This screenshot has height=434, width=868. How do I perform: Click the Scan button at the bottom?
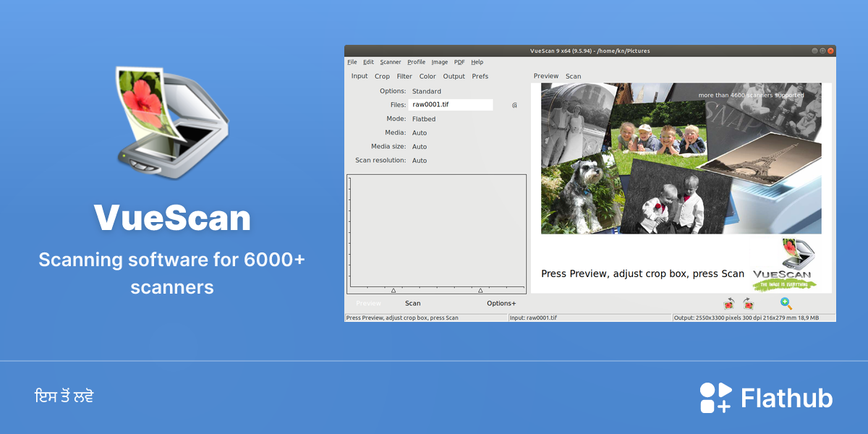tap(412, 304)
